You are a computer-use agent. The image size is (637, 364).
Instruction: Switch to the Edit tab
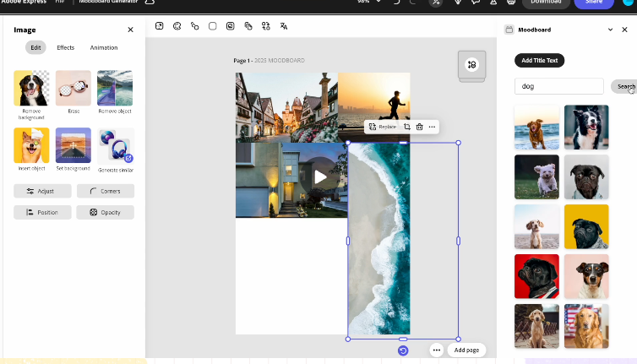click(x=35, y=47)
